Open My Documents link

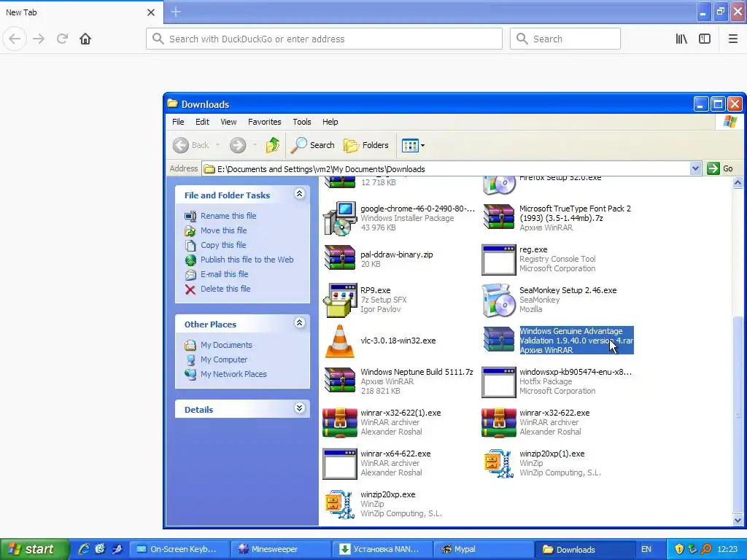point(226,345)
